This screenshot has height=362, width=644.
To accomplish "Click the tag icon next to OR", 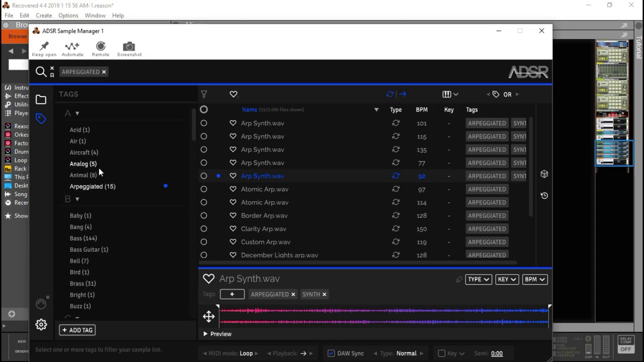I will pyautogui.click(x=496, y=94).
